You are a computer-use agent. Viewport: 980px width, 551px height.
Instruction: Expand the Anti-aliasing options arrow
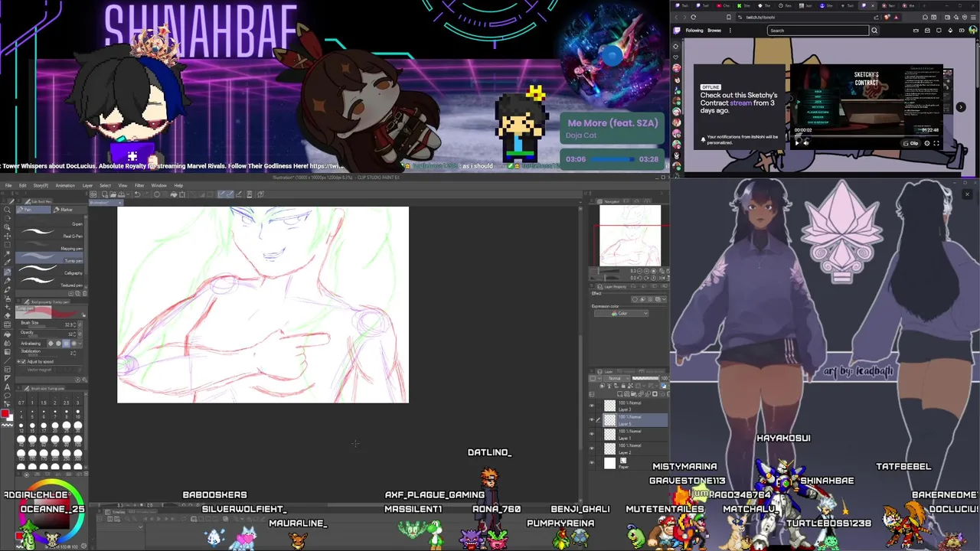coord(80,344)
